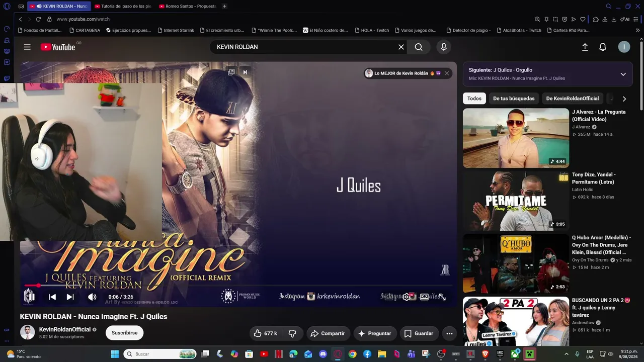Open the KevinRoldanOfficial channel name

point(65,329)
